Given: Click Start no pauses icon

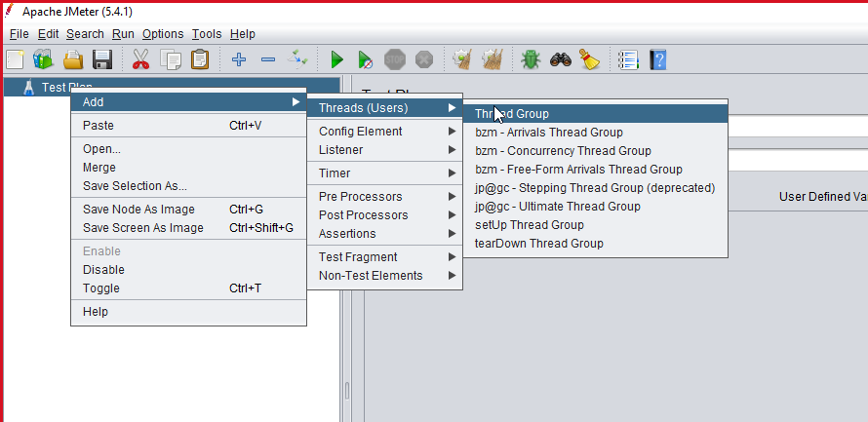Looking at the screenshot, I should point(365,59).
